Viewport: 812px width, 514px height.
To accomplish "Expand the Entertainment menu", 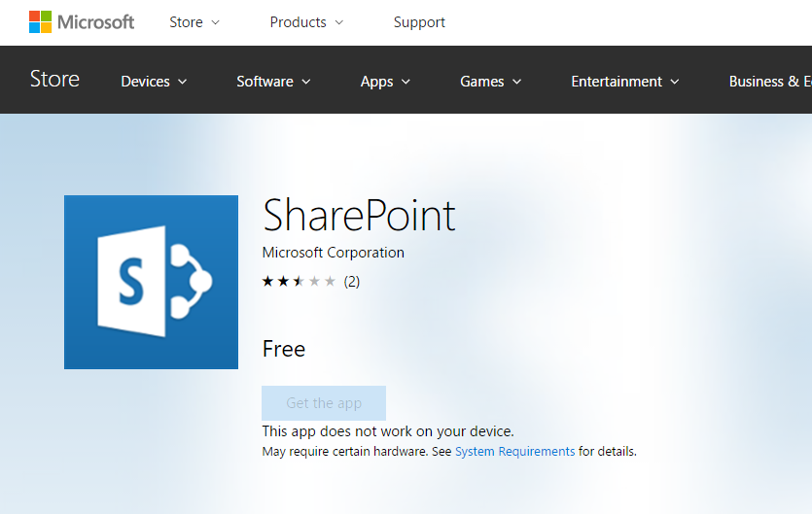I will 625,82.
